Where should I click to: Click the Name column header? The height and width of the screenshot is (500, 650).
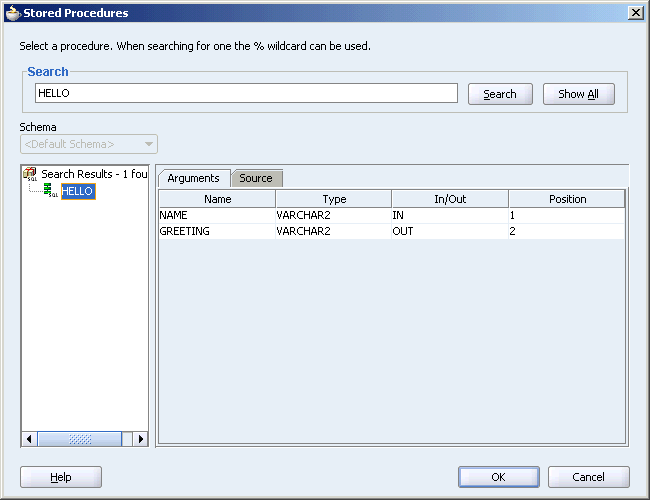pyautogui.click(x=217, y=199)
